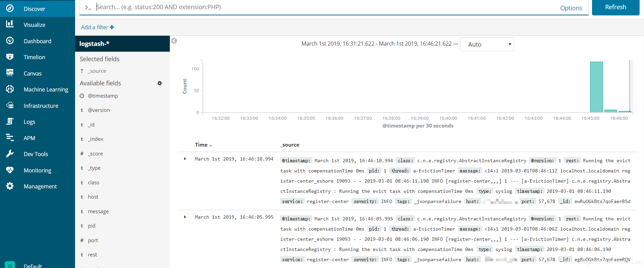This screenshot has height=268, width=644.
Task: Click the @timestamp field name
Action: (103, 96)
